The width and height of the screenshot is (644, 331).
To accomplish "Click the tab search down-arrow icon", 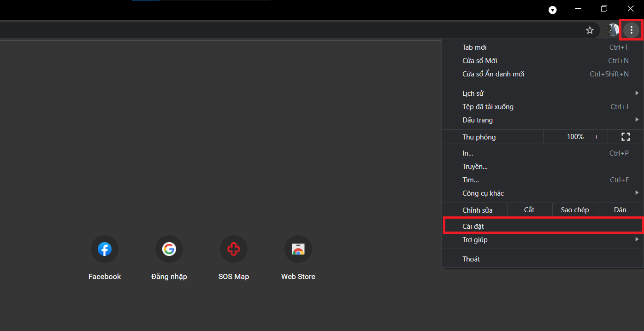I will 552,10.
